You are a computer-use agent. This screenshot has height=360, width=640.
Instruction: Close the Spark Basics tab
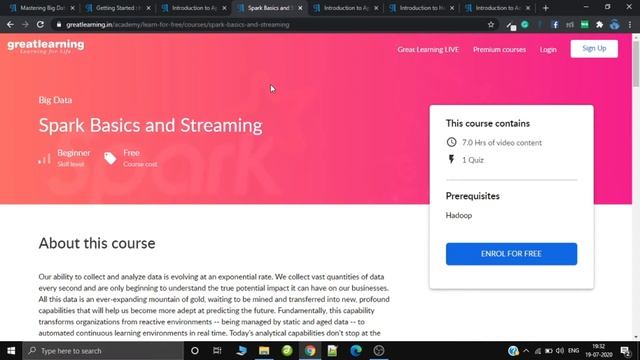tap(300, 8)
